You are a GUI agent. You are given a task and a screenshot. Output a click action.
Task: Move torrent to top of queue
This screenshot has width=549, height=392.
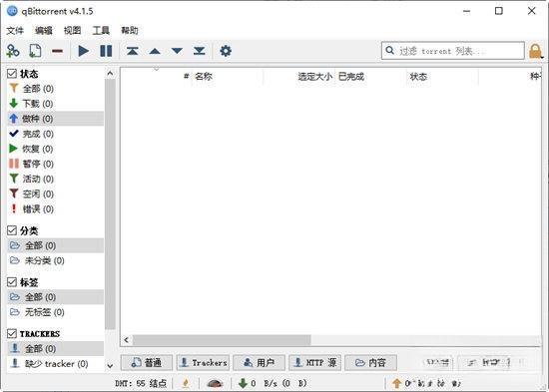coord(132,51)
